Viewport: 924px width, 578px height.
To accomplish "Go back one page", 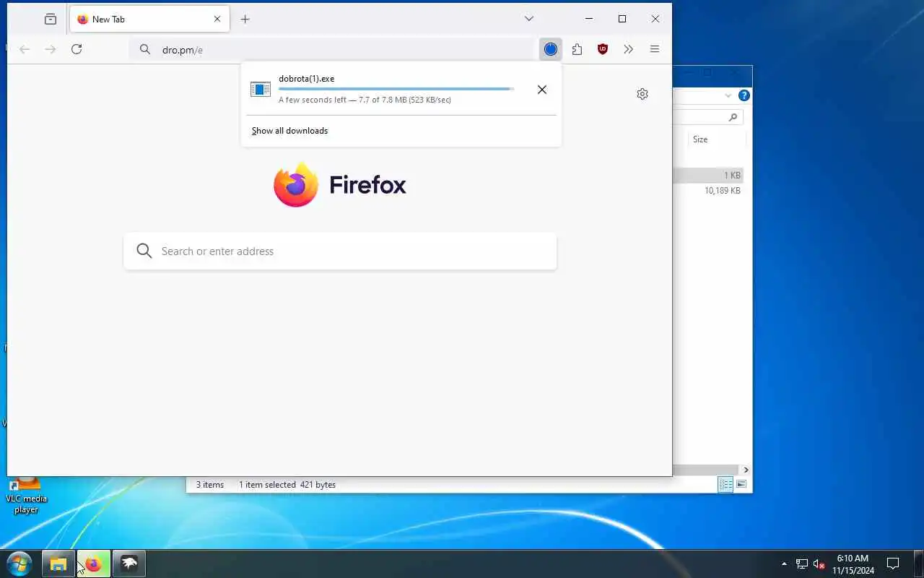I will click(x=25, y=49).
